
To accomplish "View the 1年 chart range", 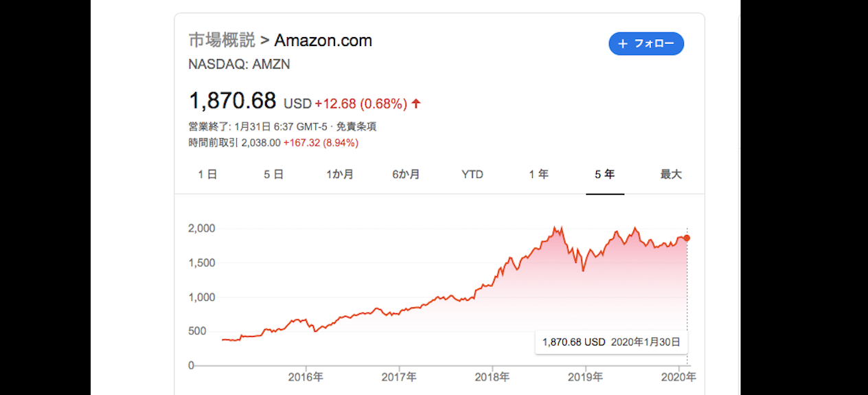I will (x=538, y=174).
